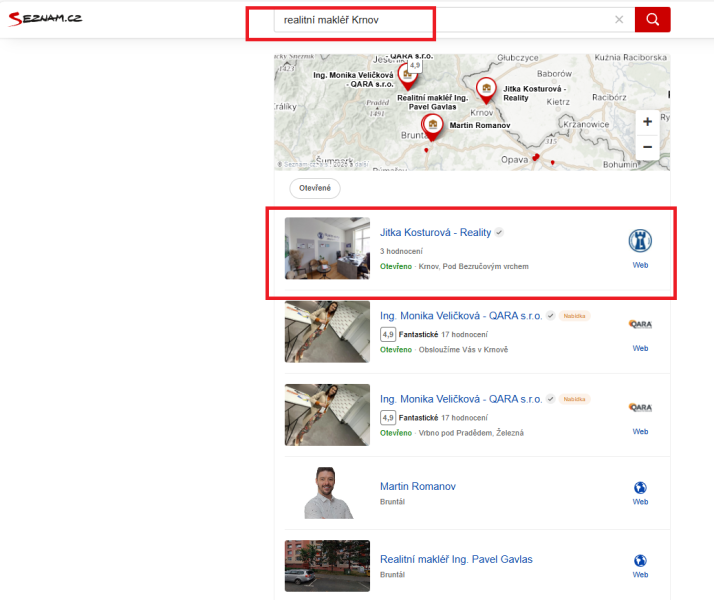Open photo of Monika Veličková Krnov listing

click(x=327, y=331)
